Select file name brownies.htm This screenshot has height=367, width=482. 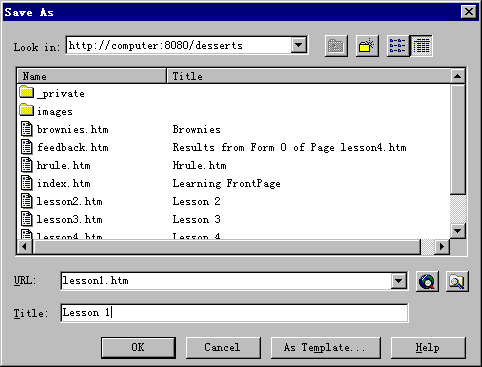[x=73, y=129]
